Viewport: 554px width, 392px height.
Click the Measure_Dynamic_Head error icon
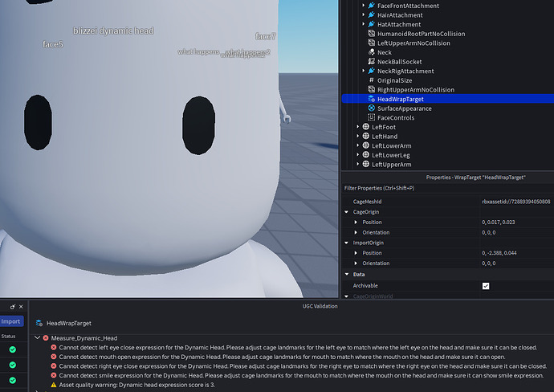[x=46, y=338]
